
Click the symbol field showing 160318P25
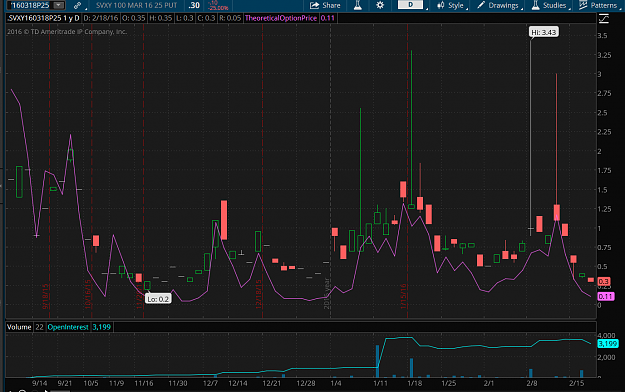pos(30,5)
